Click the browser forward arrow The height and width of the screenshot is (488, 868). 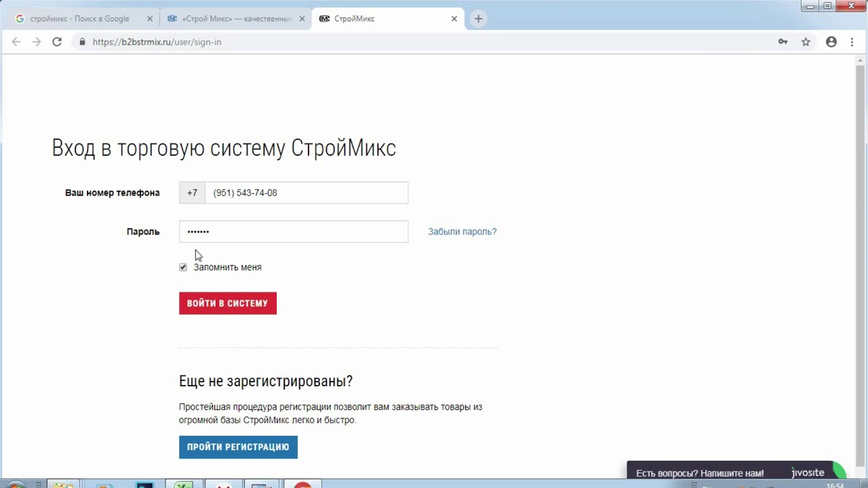pos(37,42)
